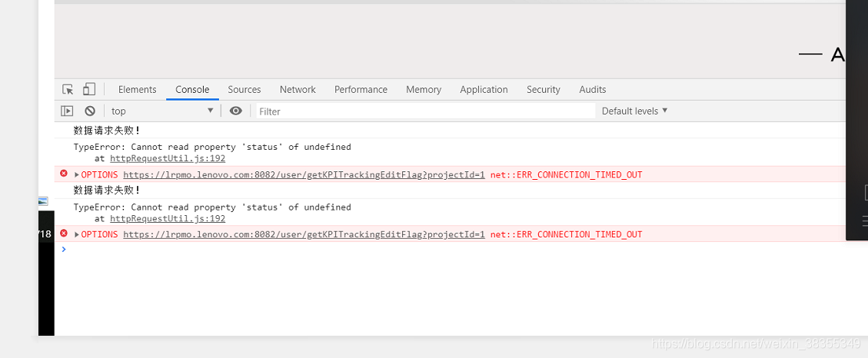Open the top context dropdown
The width and height of the screenshot is (868, 358).
[162, 111]
